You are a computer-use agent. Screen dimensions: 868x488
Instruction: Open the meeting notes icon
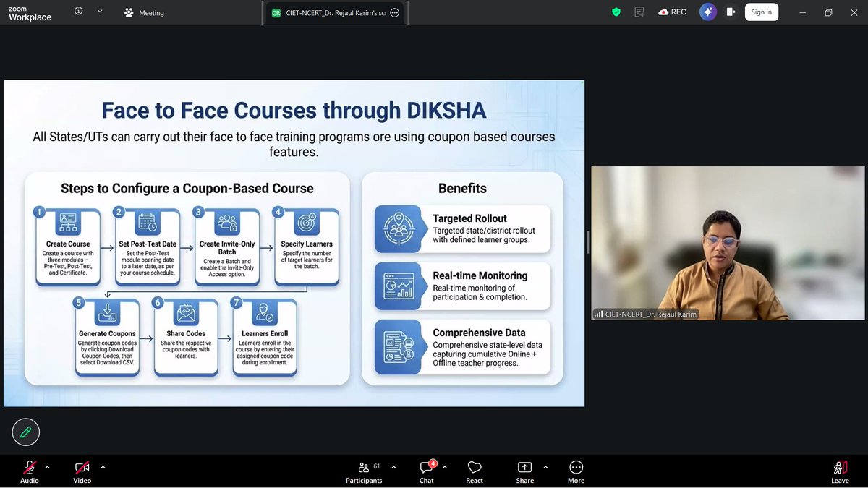639,12
